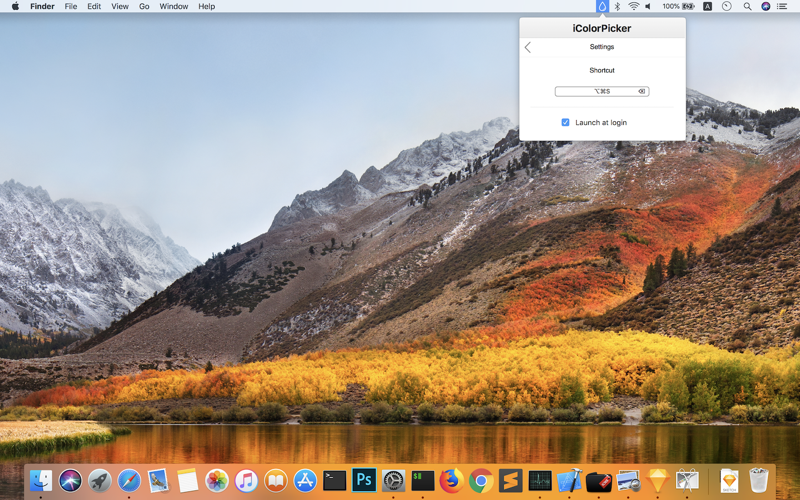Open Notification Center list icon
The image size is (800, 500).
click(x=782, y=6)
